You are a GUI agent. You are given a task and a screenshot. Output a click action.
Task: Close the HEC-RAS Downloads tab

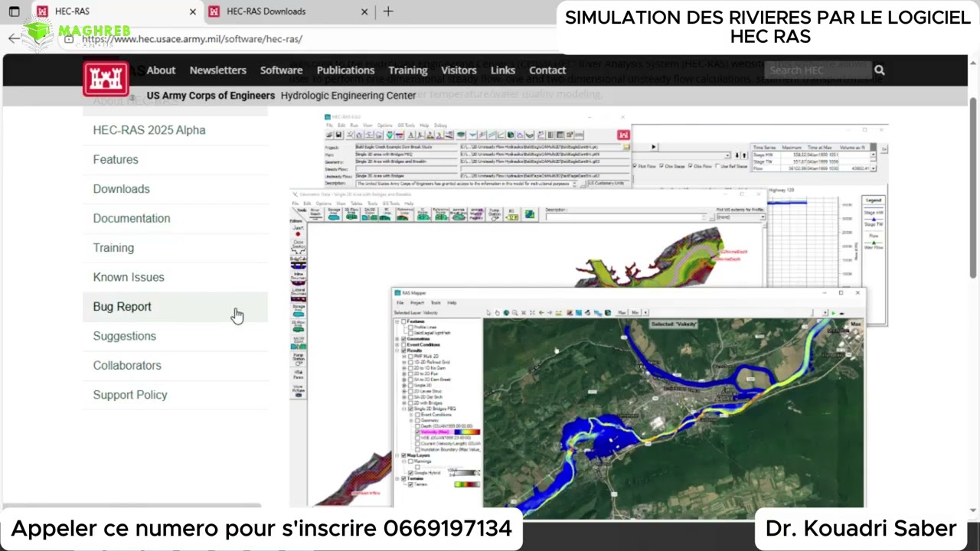click(x=364, y=11)
